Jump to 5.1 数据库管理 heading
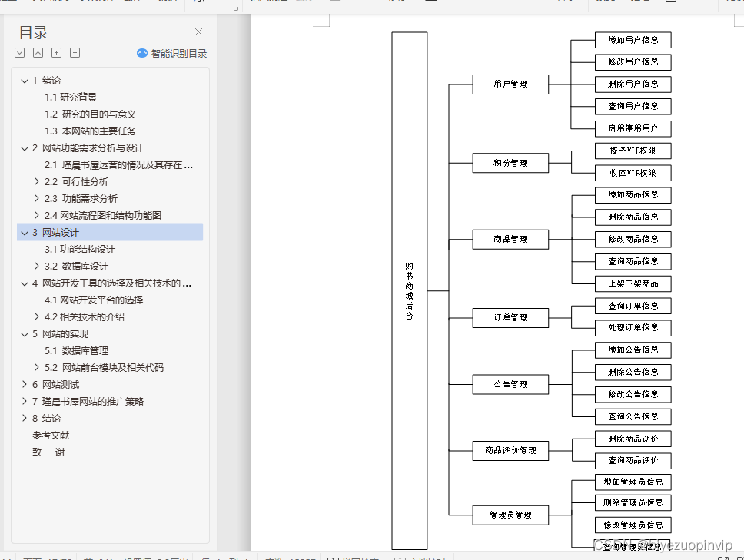 [x=76, y=351]
